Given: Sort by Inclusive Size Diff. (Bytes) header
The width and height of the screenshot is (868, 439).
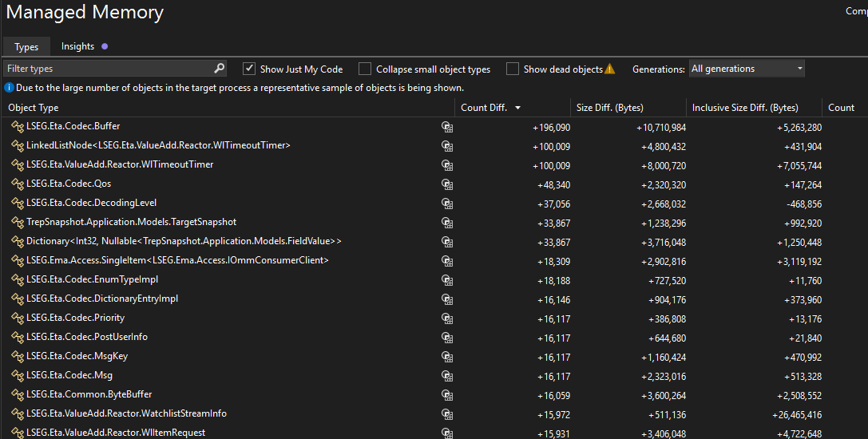Looking at the screenshot, I should [x=745, y=108].
